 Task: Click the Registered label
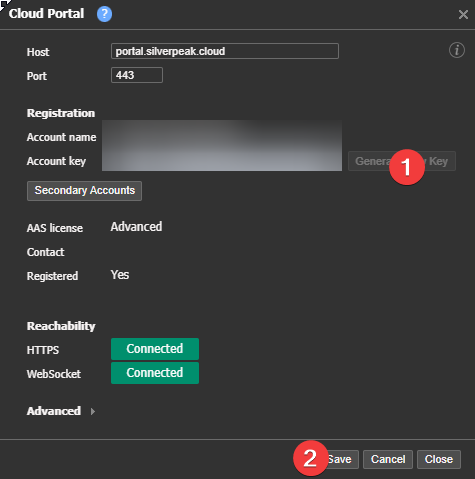[x=52, y=276]
